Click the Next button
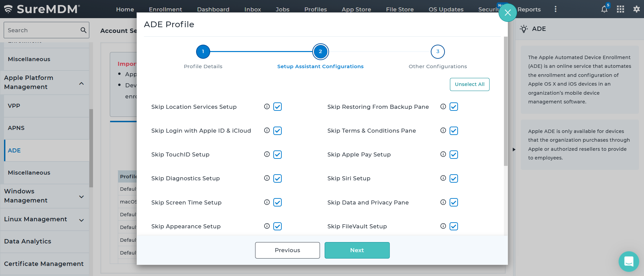Image resolution: width=644 pixels, height=276 pixels. (x=357, y=250)
